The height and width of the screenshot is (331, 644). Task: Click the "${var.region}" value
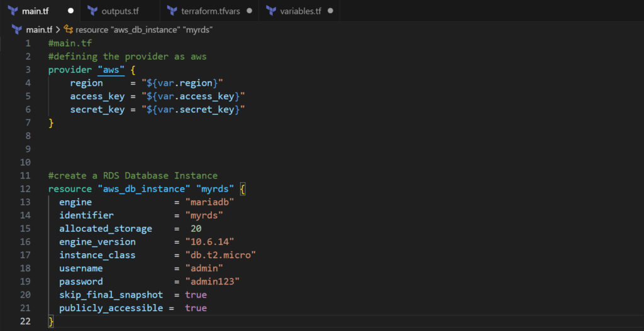182,84
